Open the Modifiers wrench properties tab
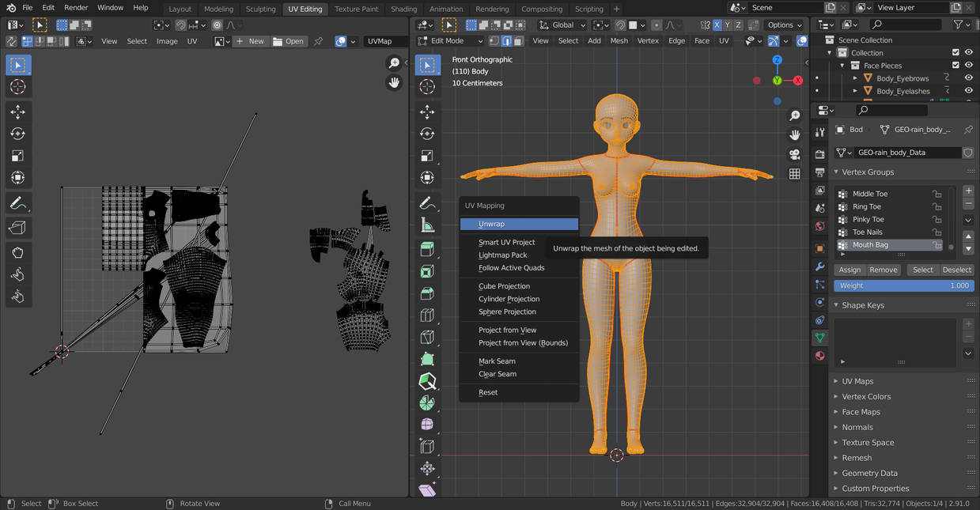The image size is (980, 510). point(819,266)
